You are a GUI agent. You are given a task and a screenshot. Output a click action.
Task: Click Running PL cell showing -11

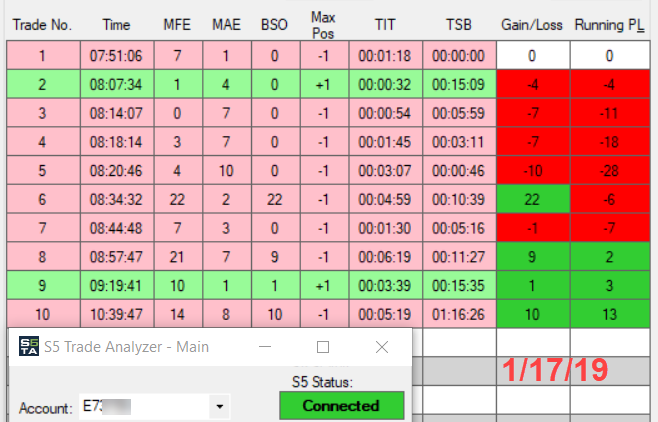[610, 113]
